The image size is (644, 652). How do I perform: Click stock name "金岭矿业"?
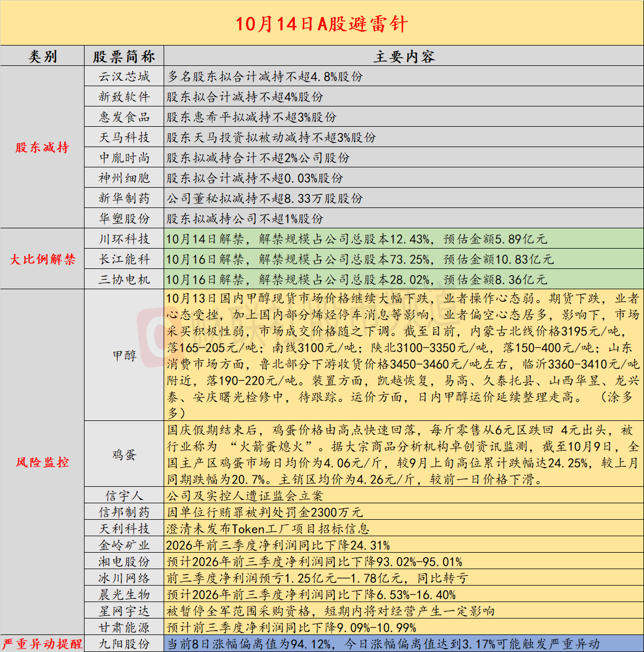124,545
